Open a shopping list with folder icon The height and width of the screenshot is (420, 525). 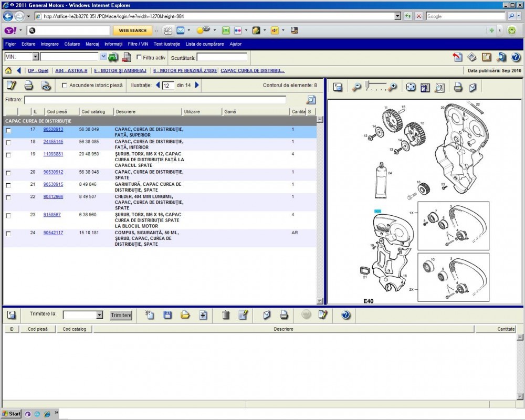(x=185, y=315)
